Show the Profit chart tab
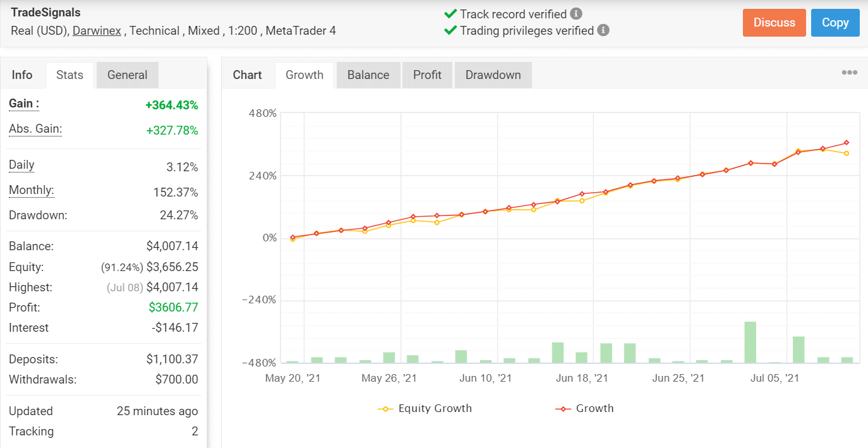868x448 pixels. (x=427, y=75)
